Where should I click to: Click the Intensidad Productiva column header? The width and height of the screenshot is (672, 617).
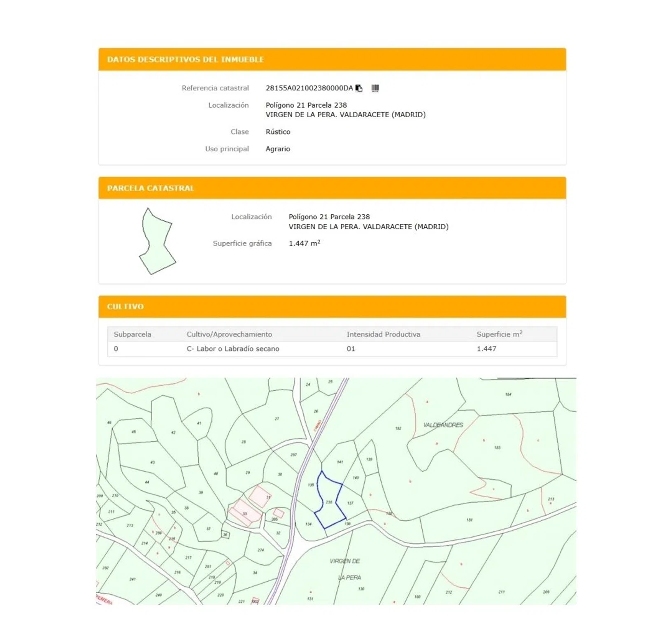point(383,334)
